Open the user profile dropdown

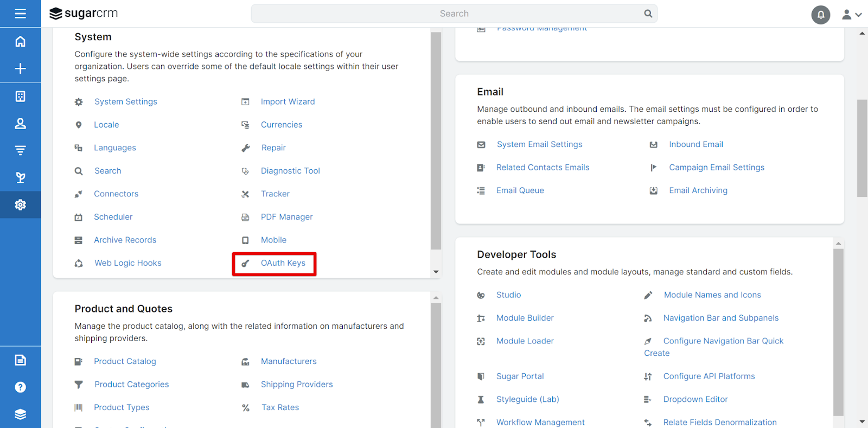click(852, 15)
